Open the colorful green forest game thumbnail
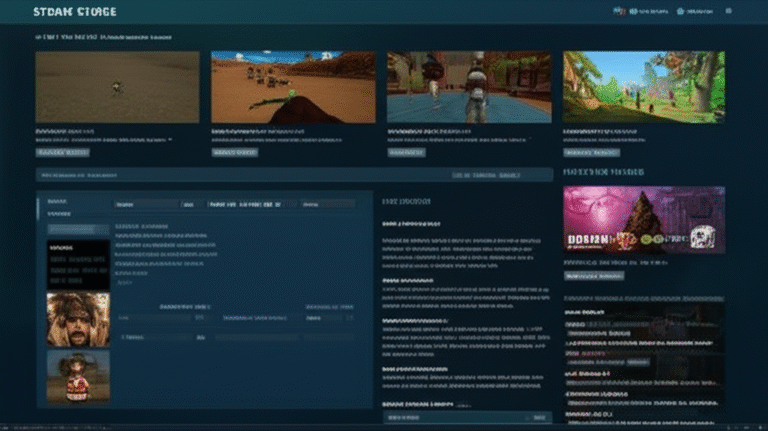The width and height of the screenshot is (768, 431). pos(643,87)
